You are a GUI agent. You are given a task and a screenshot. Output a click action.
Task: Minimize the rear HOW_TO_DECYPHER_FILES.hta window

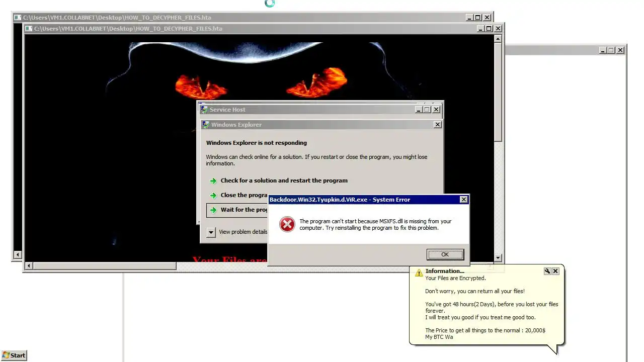click(469, 18)
